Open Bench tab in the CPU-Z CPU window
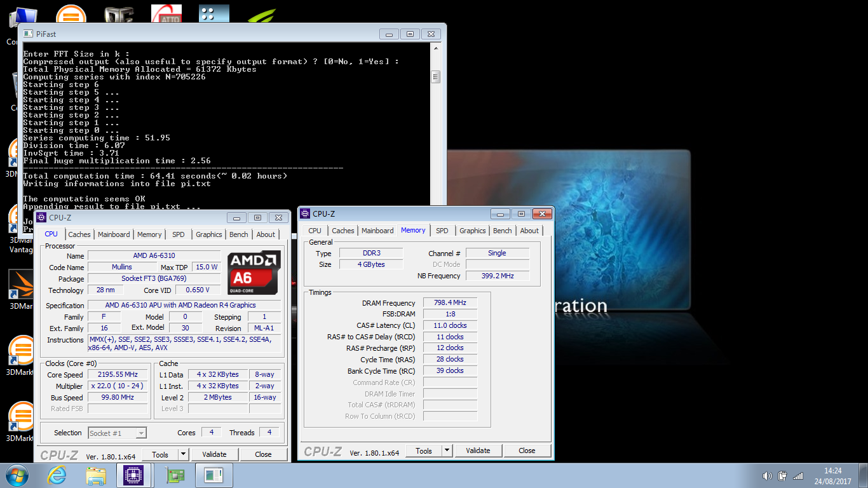This screenshot has width=868, height=488. (x=239, y=234)
